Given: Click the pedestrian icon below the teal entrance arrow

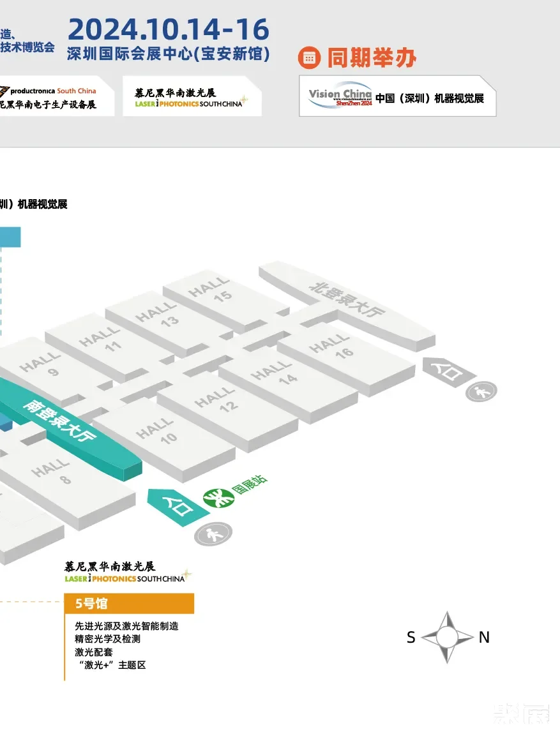Looking at the screenshot, I should [x=213, y=534].
